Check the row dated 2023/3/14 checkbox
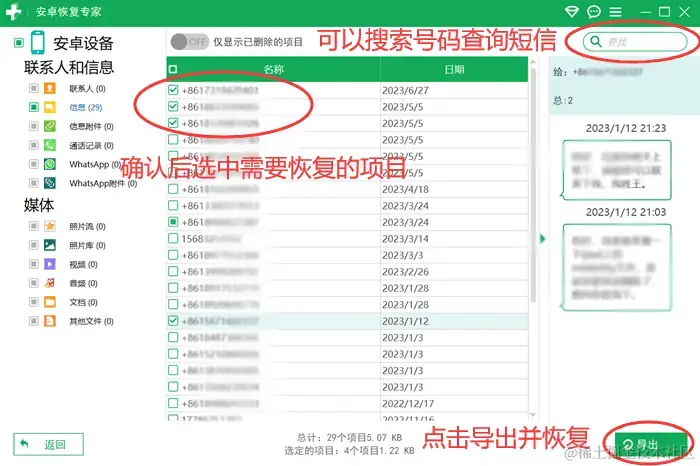700x466 pixels. click(173, 238)
